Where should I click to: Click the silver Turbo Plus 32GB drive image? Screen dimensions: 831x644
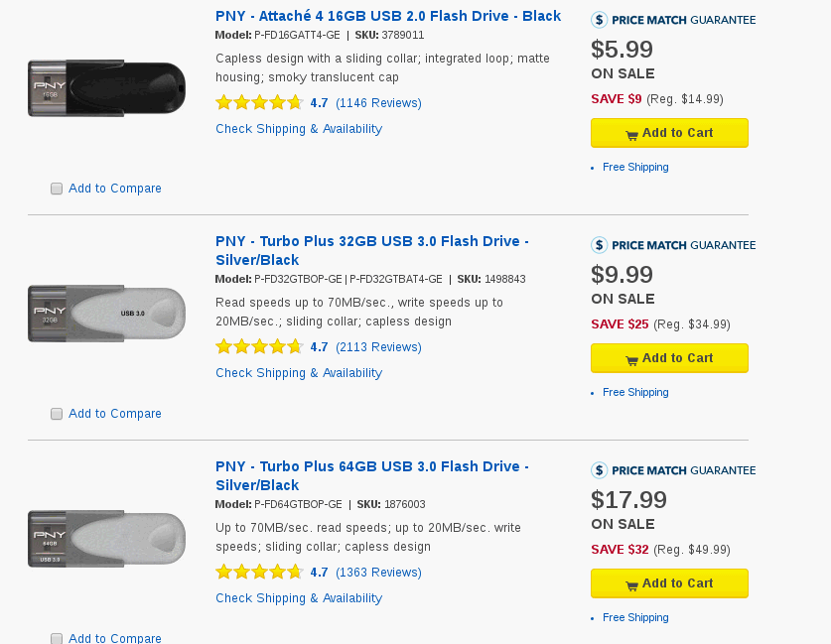[107, 314]
